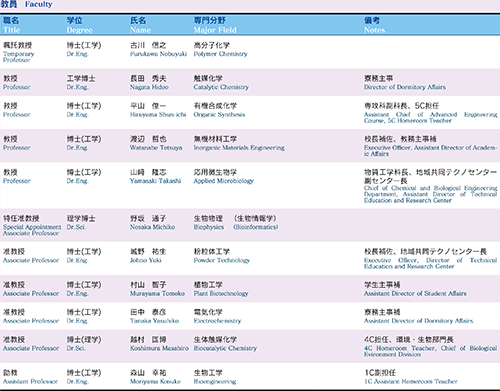
Task: Click 'Dr.Sci.' degree in Nosaka row
Action: (x=76, y=227)
